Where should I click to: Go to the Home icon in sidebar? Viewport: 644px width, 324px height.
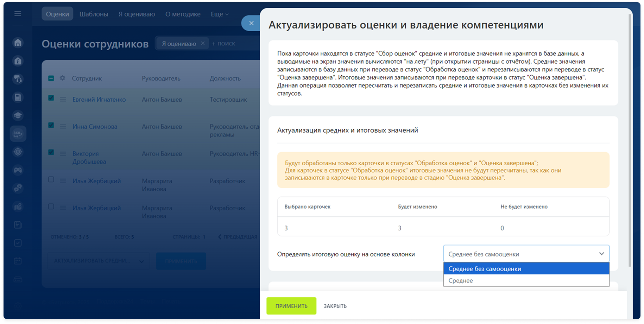[18, 43]
